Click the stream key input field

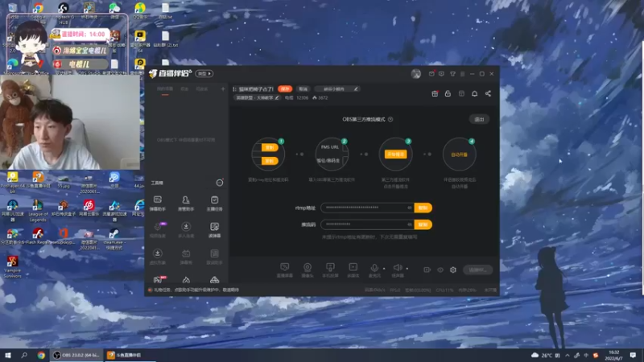click(368, 224)
